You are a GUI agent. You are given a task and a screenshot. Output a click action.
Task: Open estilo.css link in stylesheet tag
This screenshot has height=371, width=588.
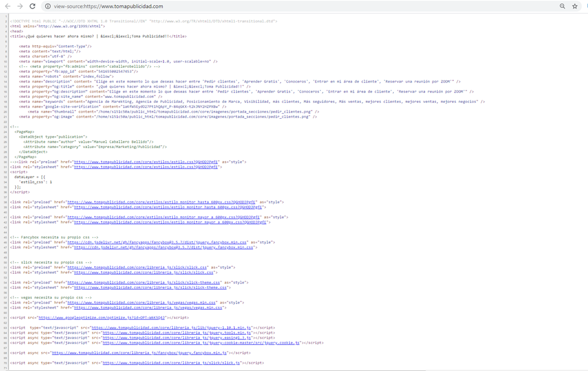click(x=146, y=167)
